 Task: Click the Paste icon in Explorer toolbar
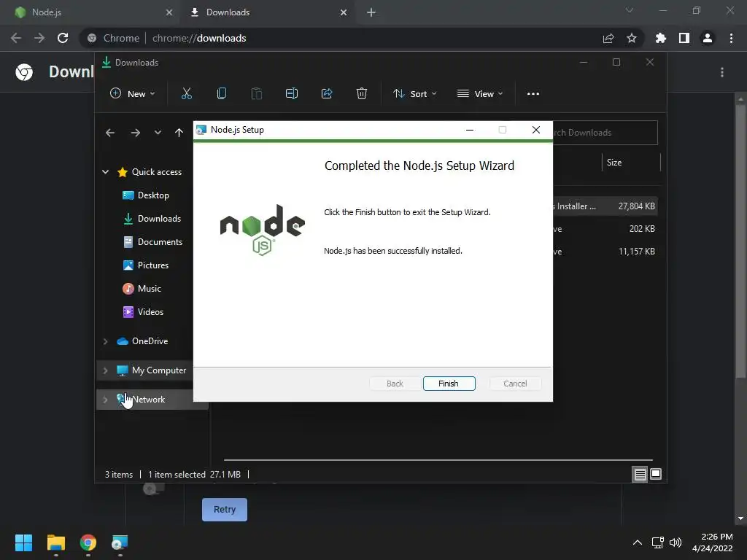click(x=256, y=94)
